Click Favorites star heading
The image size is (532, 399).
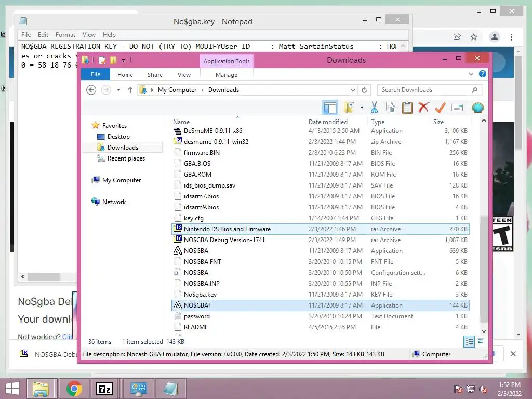pos(114,126)
